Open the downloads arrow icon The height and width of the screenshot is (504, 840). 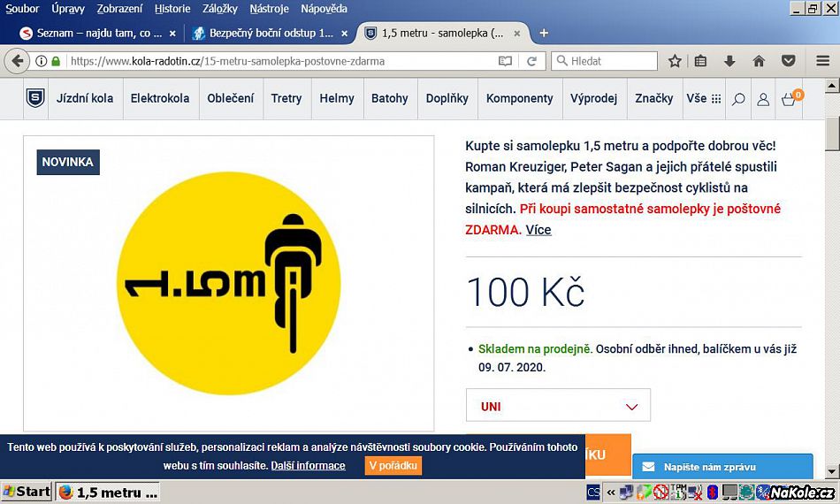(x=729, y=61)
